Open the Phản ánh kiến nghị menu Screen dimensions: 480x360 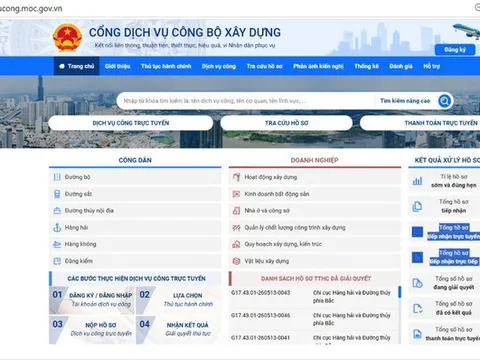(x=318, y=66)
